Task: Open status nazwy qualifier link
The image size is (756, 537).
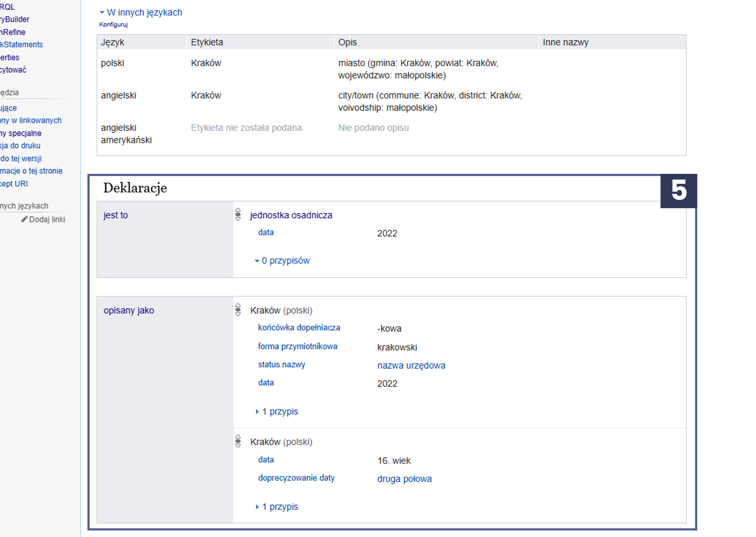Action: [x=282, y=364]
